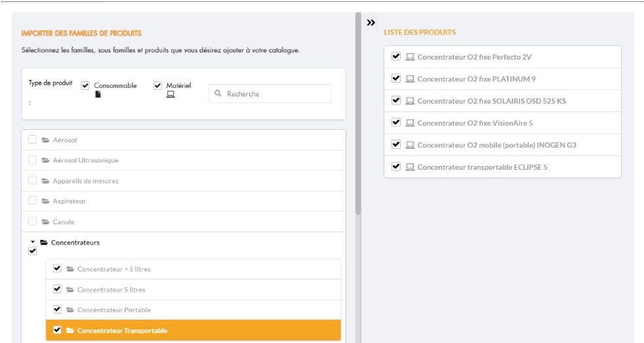Select the Appareils de mesures label

pos(86,181)
